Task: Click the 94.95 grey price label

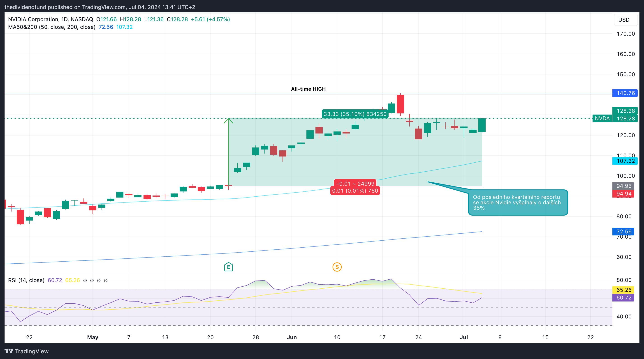Action: pos(623,186)
